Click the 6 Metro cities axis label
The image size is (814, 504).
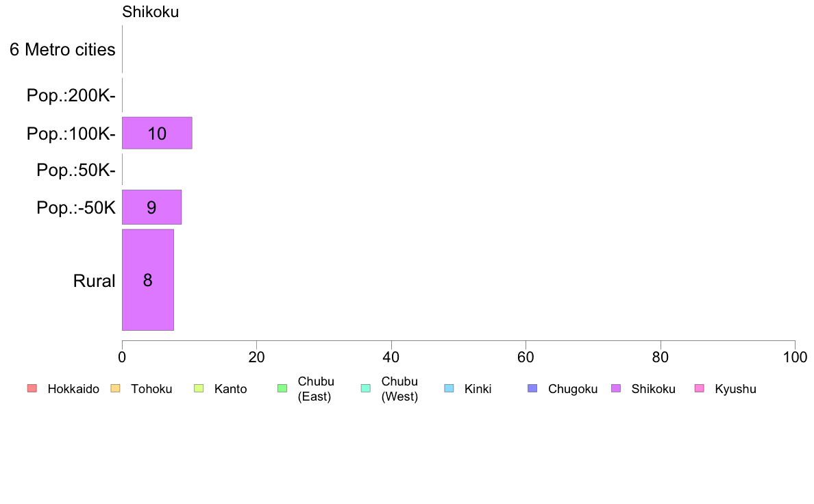tap(62, 49)
